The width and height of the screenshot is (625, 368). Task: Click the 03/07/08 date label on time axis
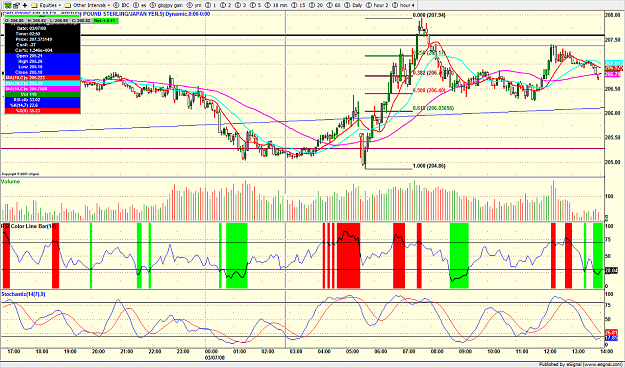pos(215,358)
